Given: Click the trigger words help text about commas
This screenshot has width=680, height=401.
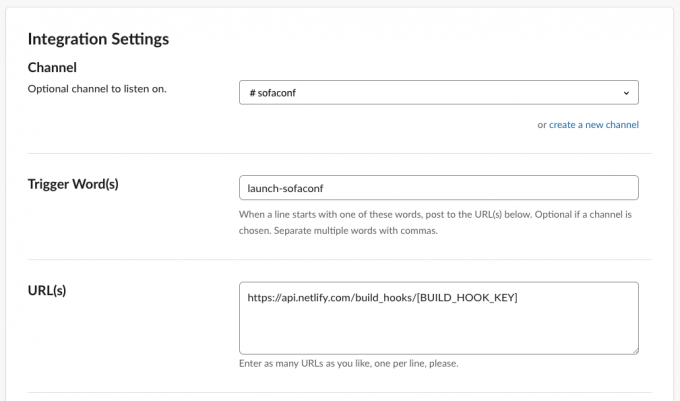Looking at the screenshot, I should [x=435, y=222].
